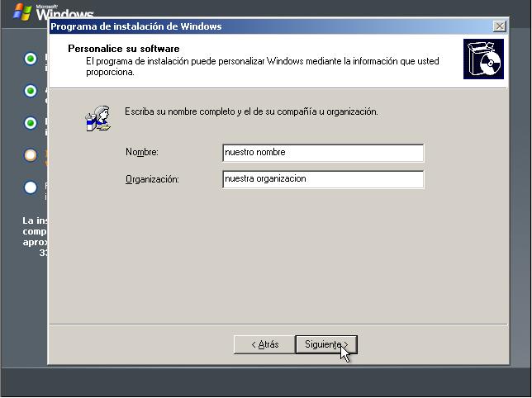
Task: Click the third green setup step indicator
Action: 31,123
